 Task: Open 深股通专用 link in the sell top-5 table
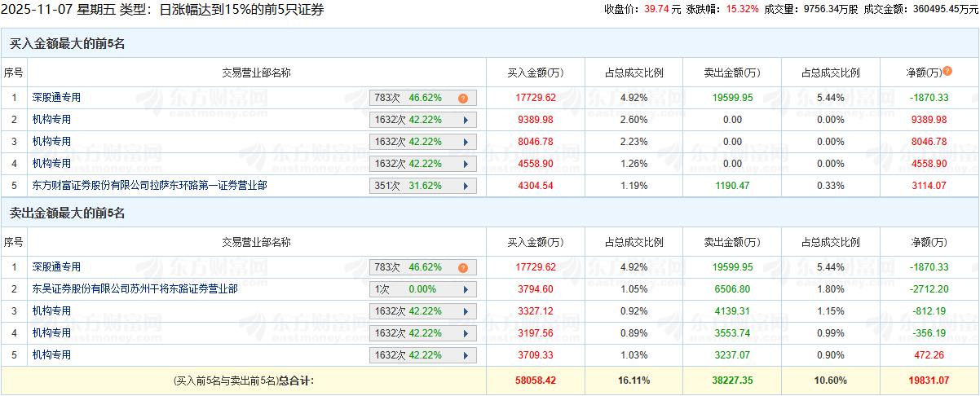tap(56, 267)
